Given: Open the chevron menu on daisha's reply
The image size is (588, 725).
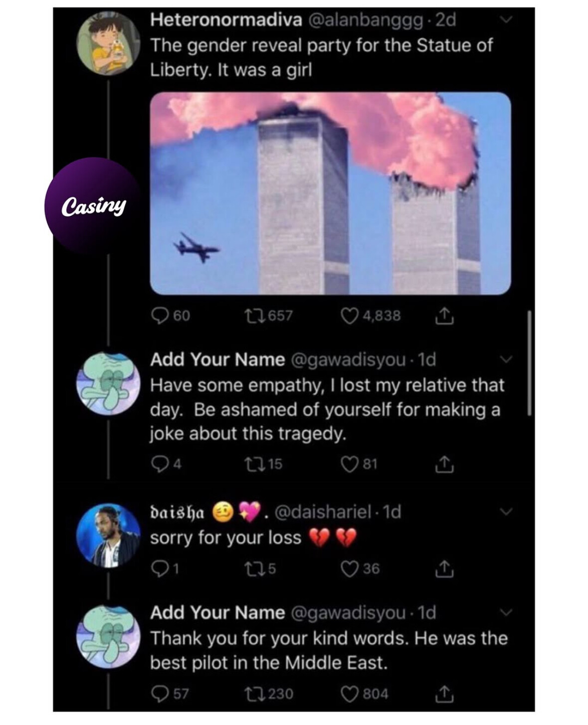Looking at the screenshot, I should pos(506,512).
